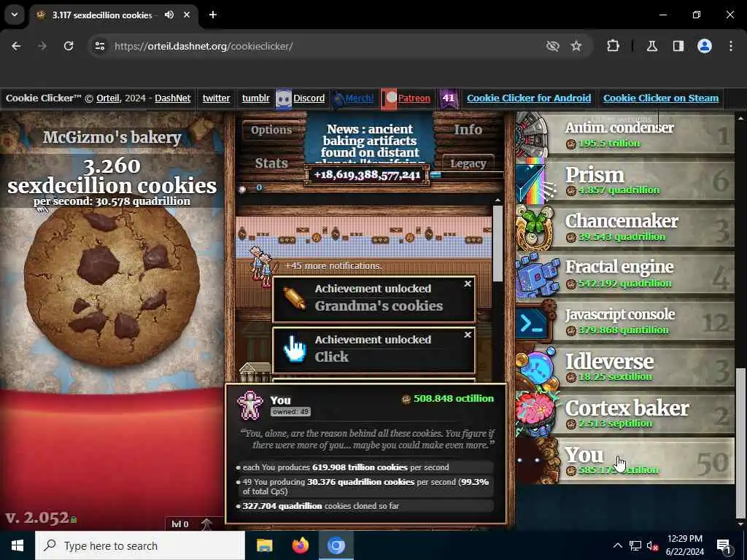Open the Legacy ascension button
747x560 pixels.
click(468, 163)
